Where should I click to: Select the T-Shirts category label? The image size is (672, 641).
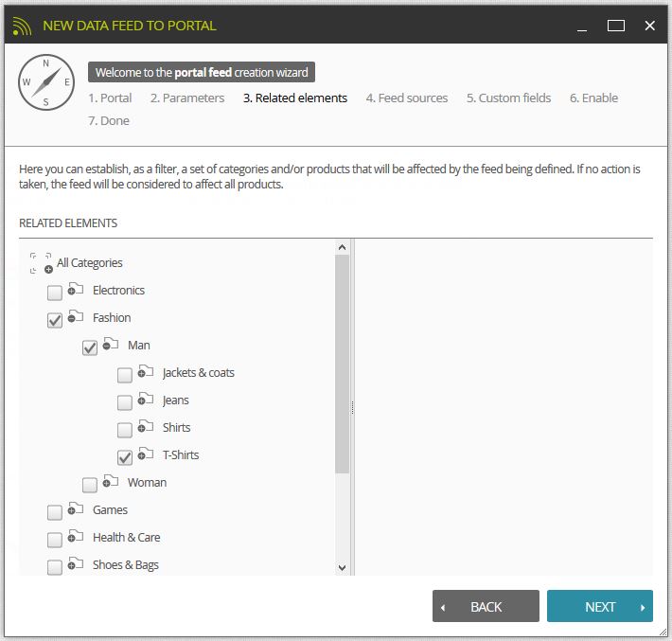pyautogui.click(x=181, y=454)
